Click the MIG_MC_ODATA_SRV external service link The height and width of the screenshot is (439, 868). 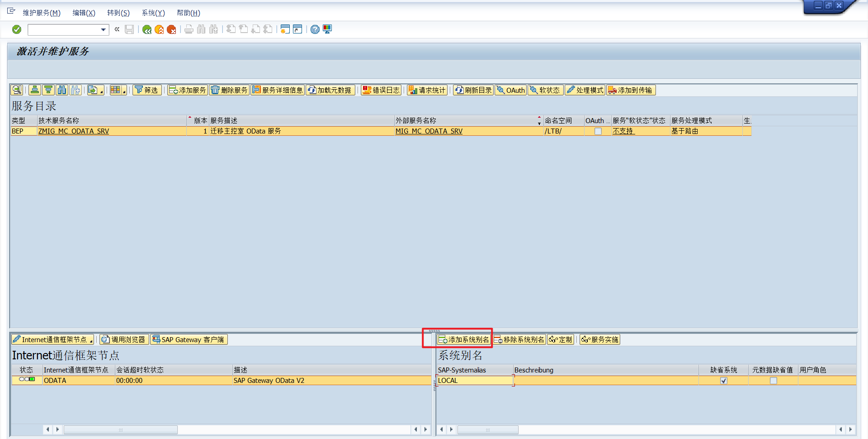pyautogui.click(x=429, y=131)
